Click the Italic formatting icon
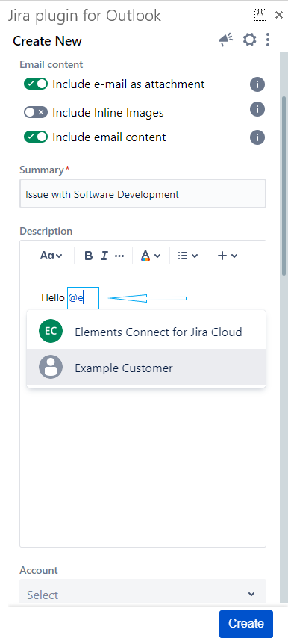The width and height of the screenshot is (288, 644). tap(104, 256)
